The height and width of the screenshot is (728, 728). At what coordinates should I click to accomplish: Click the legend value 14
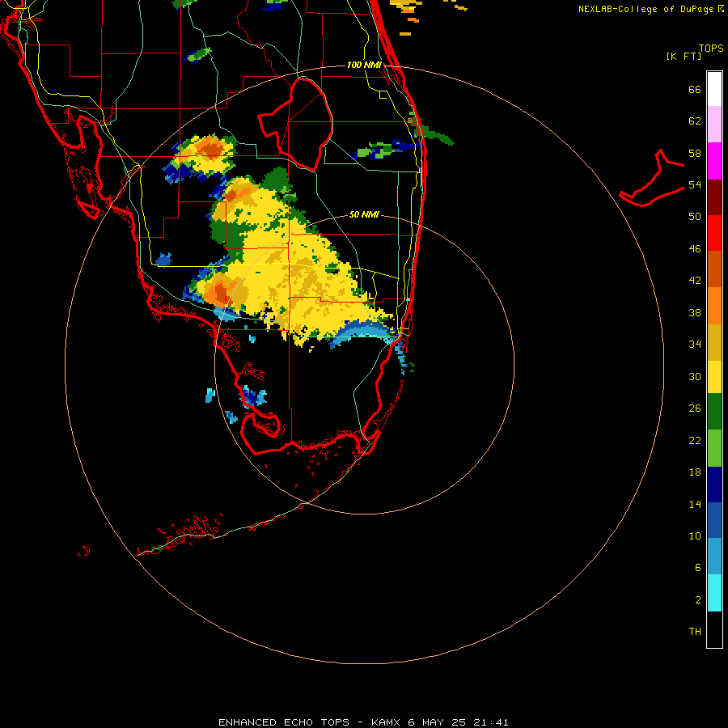(x=695, y=504)
